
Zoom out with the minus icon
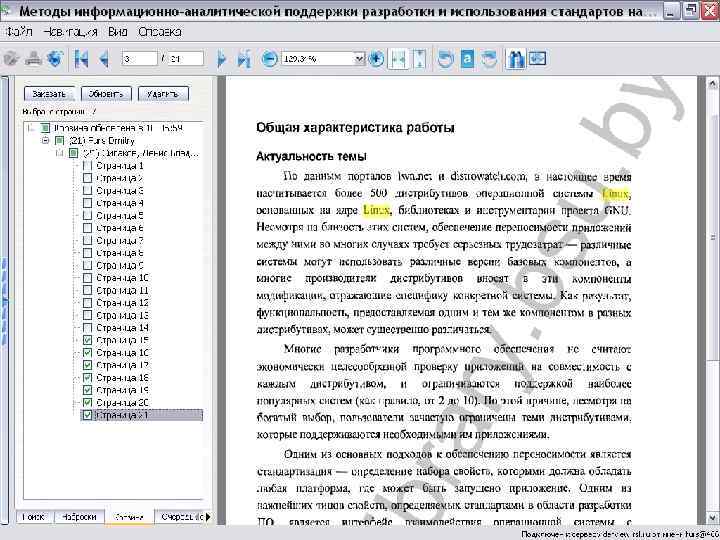click(x=270, y=59)
